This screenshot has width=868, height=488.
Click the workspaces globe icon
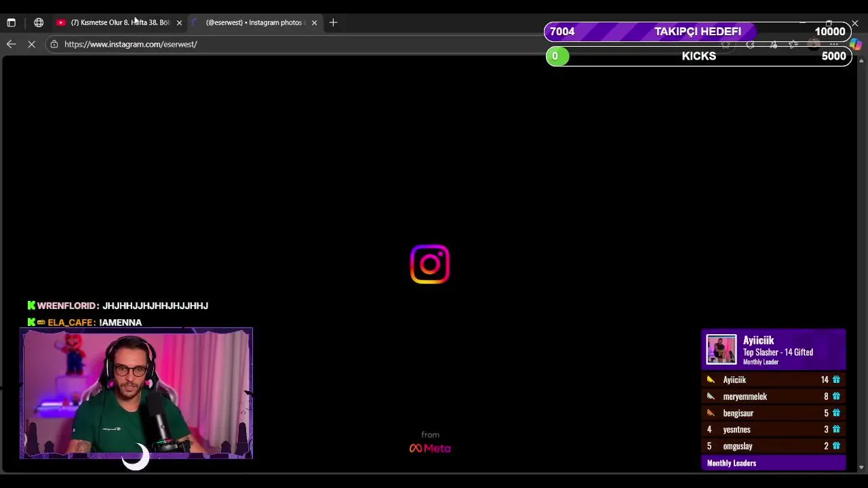[39, 22]
